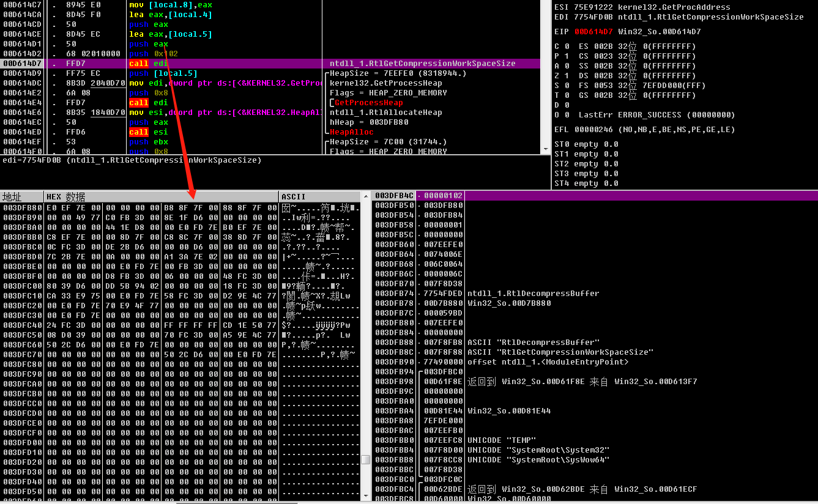Select dump row address 003DFBC0

pyautogui.click(x=22, y=247)
